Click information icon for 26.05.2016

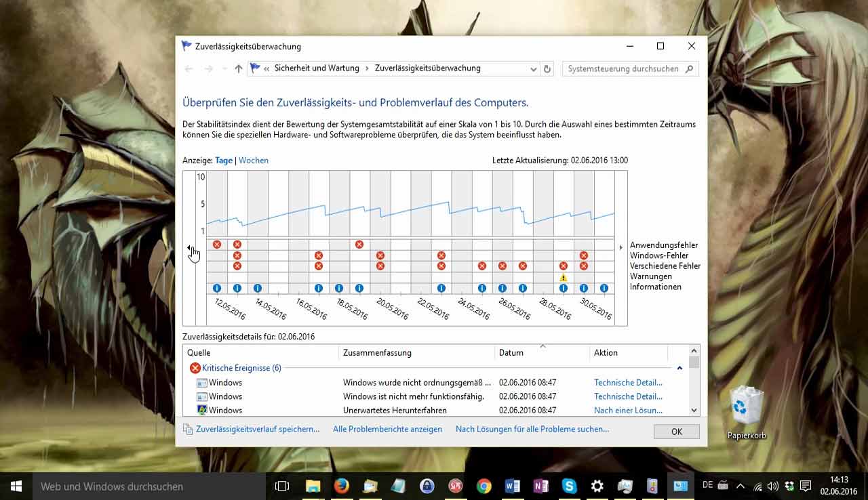pos(502,288)
